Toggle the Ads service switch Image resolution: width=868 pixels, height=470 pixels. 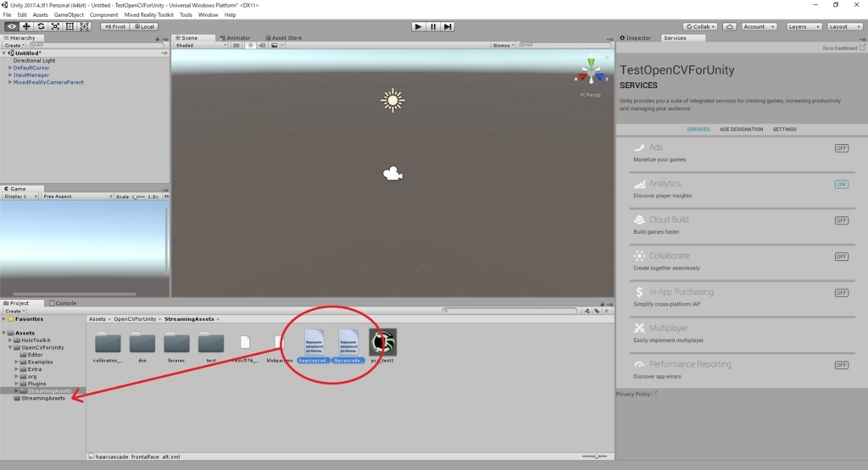click(x=842, y=148)
